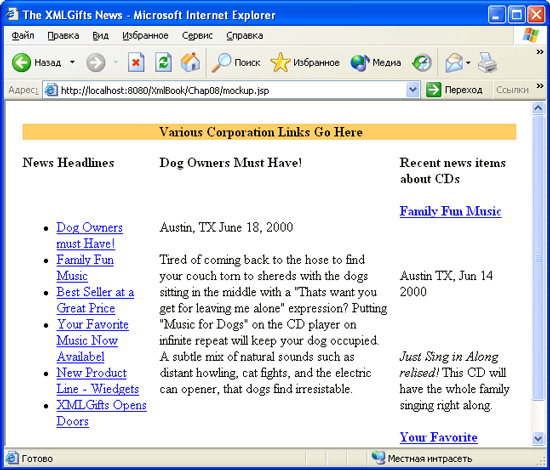550x470 pixels.
Task: Open the Favorites star panel
Action: tap(305, 63)
